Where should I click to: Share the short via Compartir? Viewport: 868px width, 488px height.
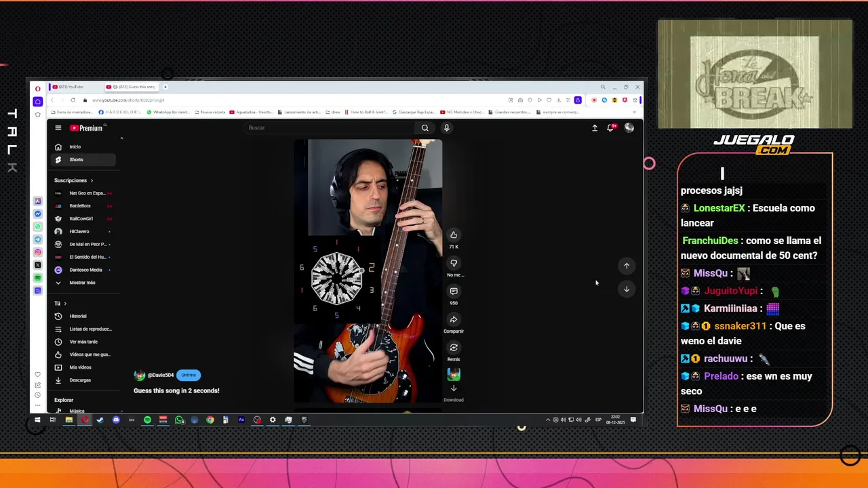454,319
